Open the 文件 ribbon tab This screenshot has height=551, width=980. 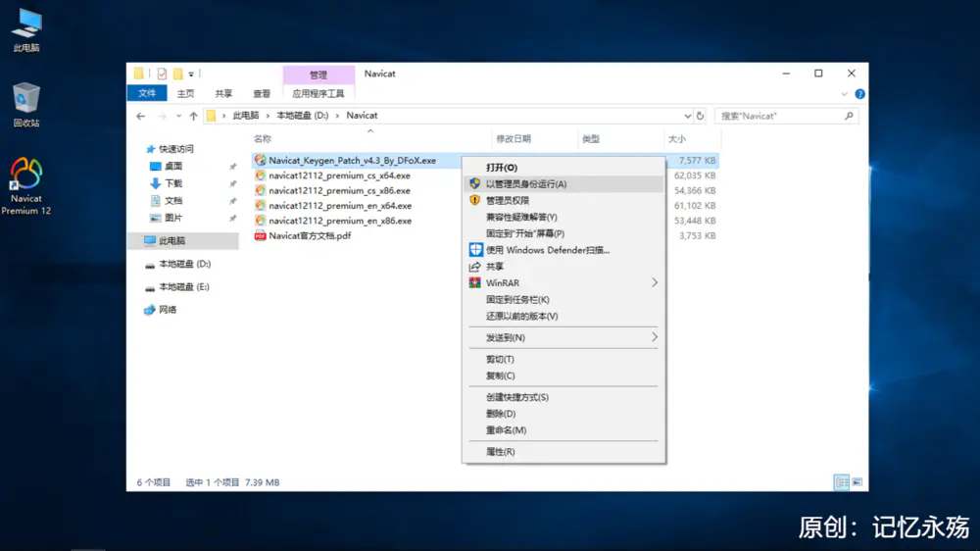point(147,93)
